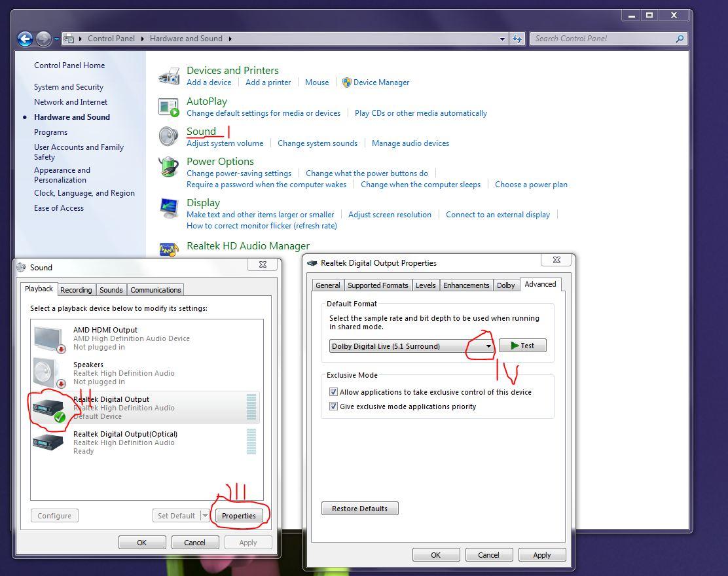Click Control Panel Home in sidebar
728x576 pixels.
coord(69,65)
